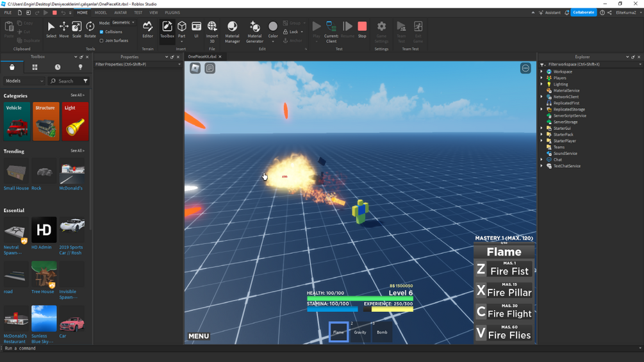Image resolution: width=644 pixels, height=362 pixels.
Task: Expand the StarterPlayer tree node
Action: coord(541,141)
